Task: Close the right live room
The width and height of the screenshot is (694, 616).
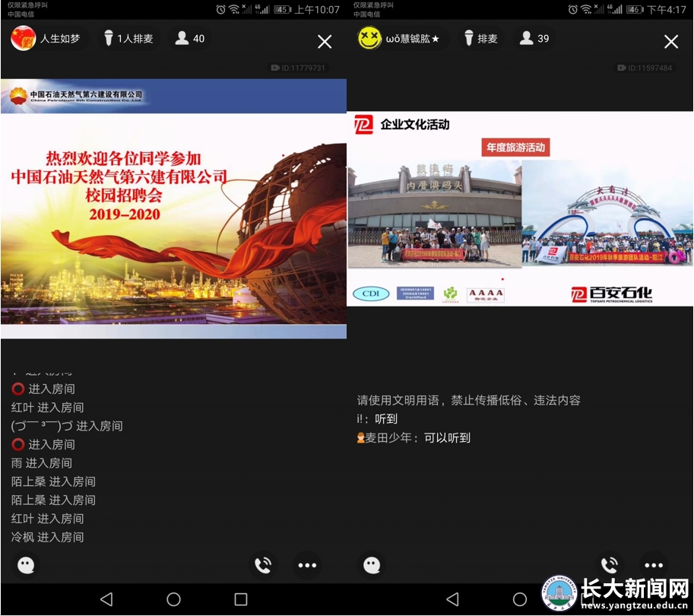Action: click(671, 42)
